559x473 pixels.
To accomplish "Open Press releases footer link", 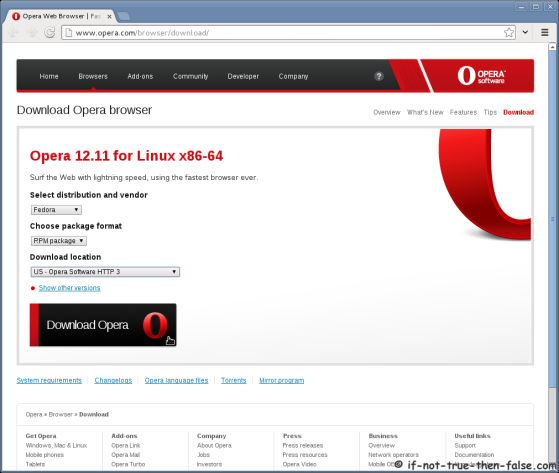I will 303,446.
